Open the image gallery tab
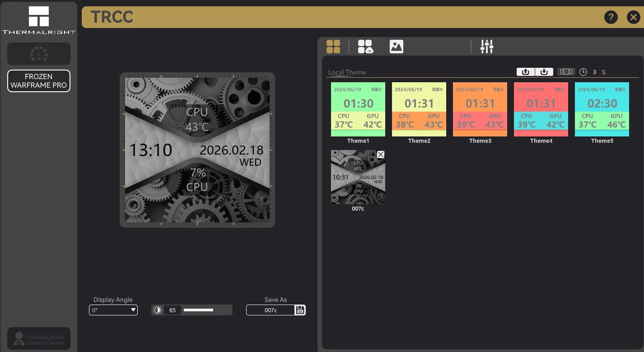The image size is (644, 352). pos(397,47)
